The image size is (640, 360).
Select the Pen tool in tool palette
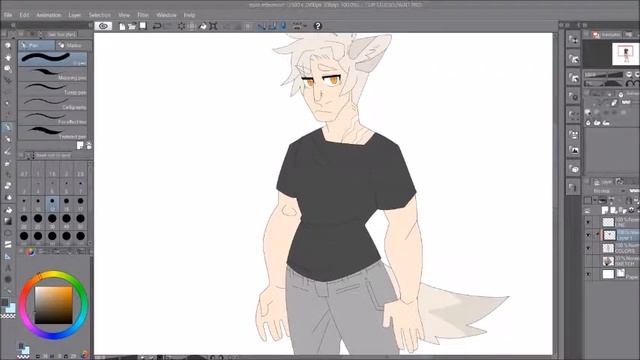pyautogui.click(x=8, y=127)
